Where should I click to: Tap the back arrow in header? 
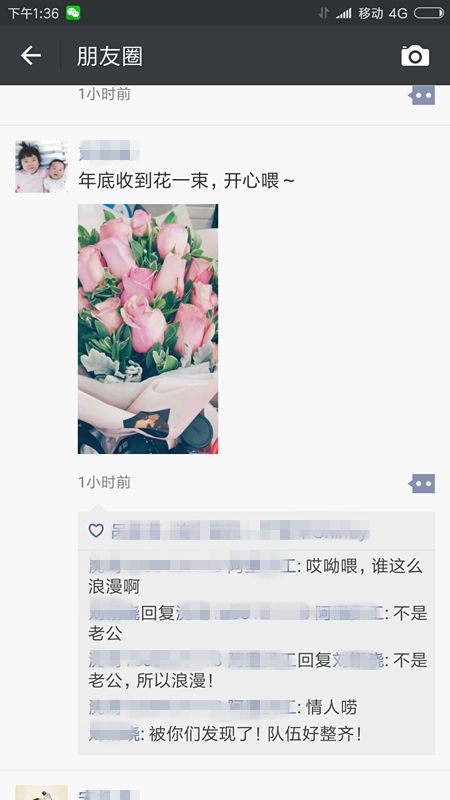click(31, 55)
